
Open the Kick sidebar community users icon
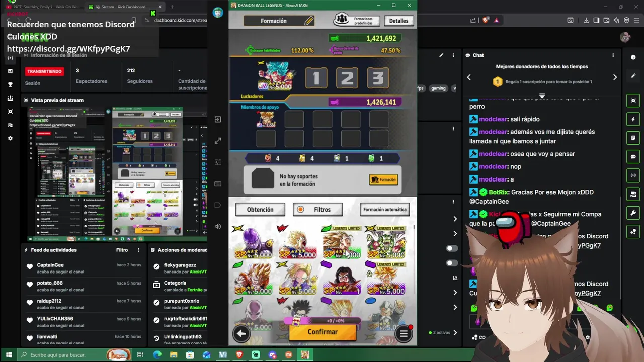[10, 125]
